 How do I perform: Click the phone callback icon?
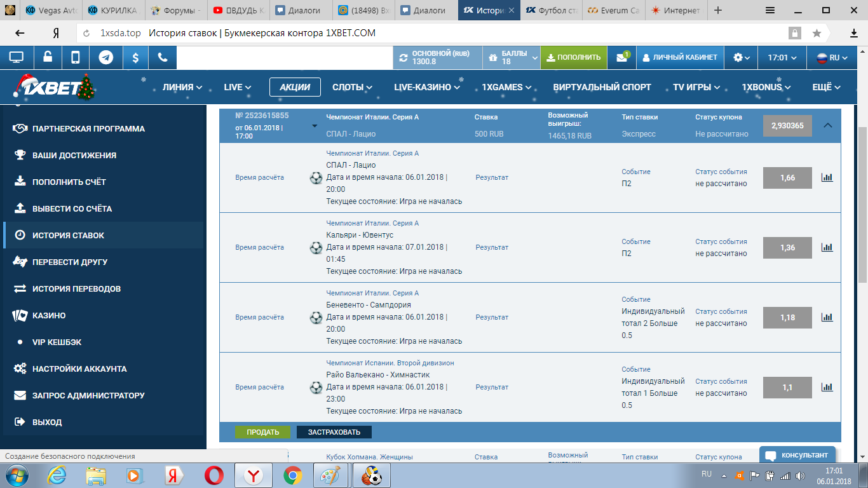163,57
